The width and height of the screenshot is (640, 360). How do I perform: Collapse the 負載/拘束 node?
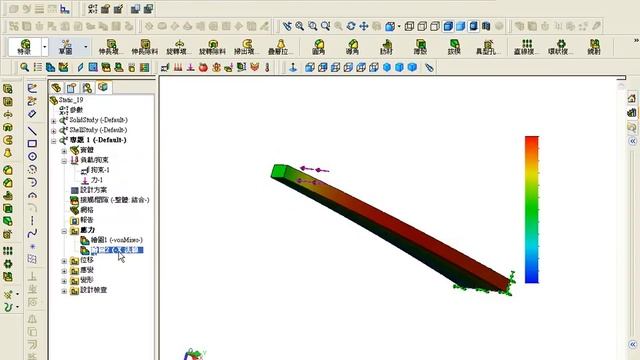coord(64,161)
